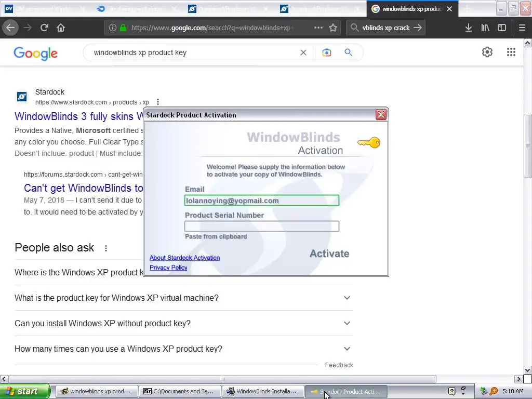Click the horizontal scrollbar left arrow

[x=4, y=379]
